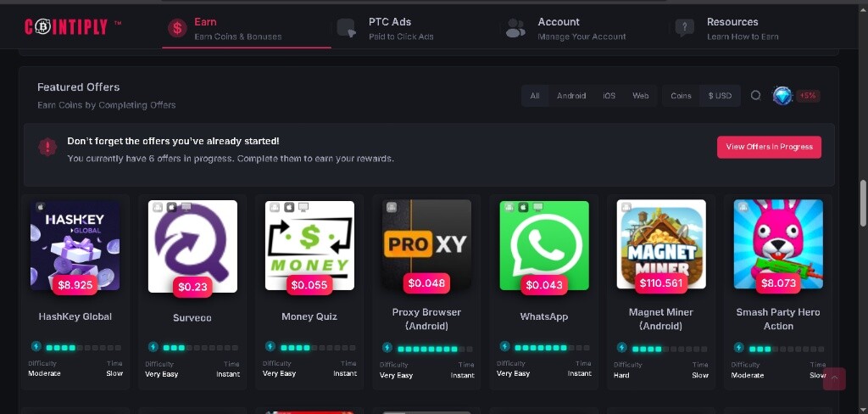Click the 'Surveoo' offer title
868x414 pixels.
point(192,318)
